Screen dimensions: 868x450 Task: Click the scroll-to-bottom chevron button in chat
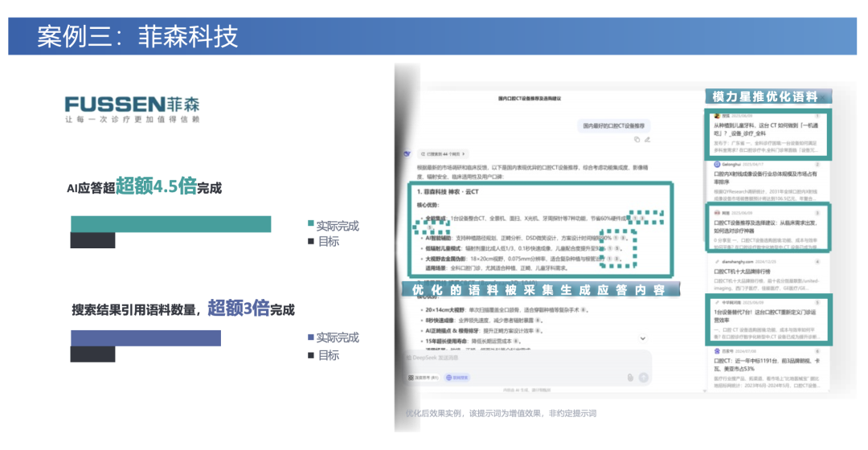[643, 338]
